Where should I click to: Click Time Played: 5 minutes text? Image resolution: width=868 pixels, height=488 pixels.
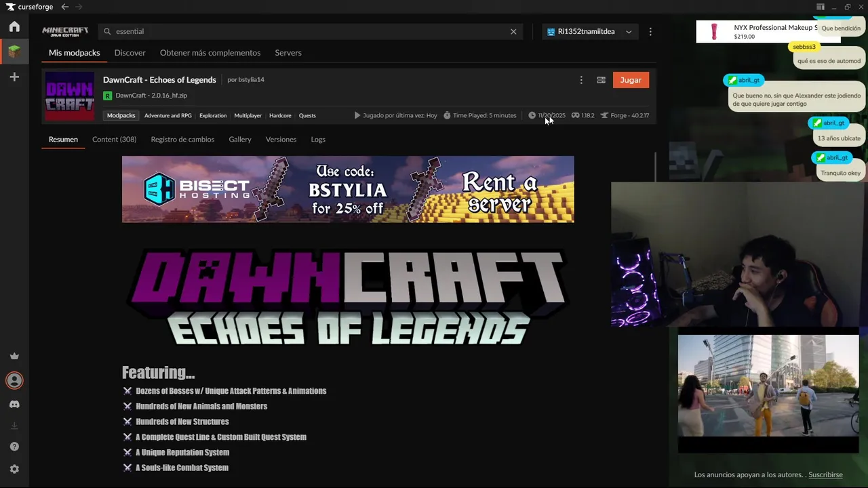pos(484,116)
